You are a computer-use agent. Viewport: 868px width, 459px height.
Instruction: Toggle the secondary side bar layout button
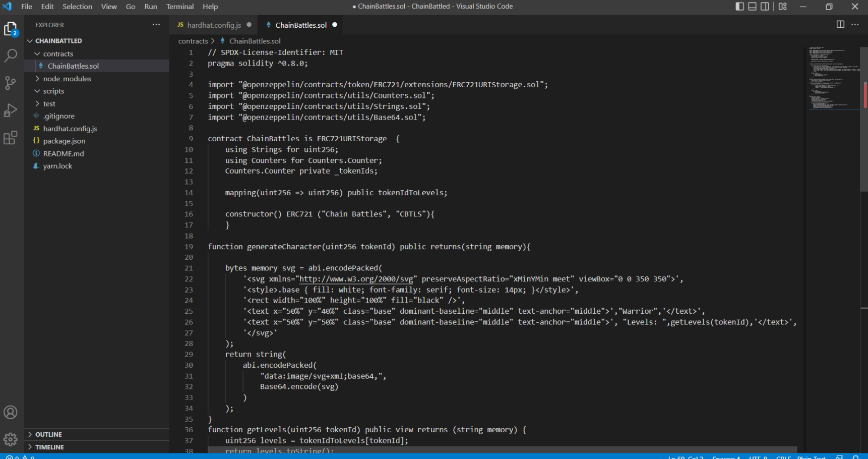[x=765, y=7]
